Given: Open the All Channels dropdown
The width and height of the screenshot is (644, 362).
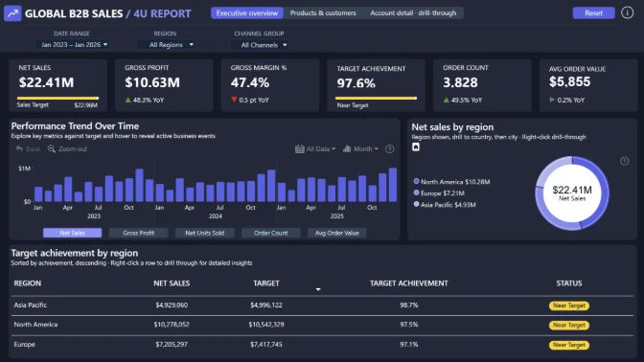Looking at the screenshot, I should (x=260, y=45).
